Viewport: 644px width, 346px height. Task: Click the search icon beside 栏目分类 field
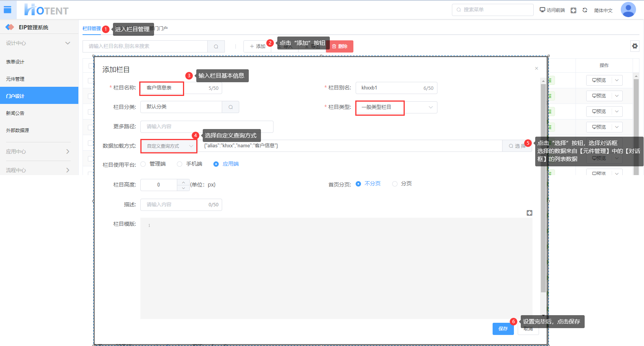(x=231, y=107)
